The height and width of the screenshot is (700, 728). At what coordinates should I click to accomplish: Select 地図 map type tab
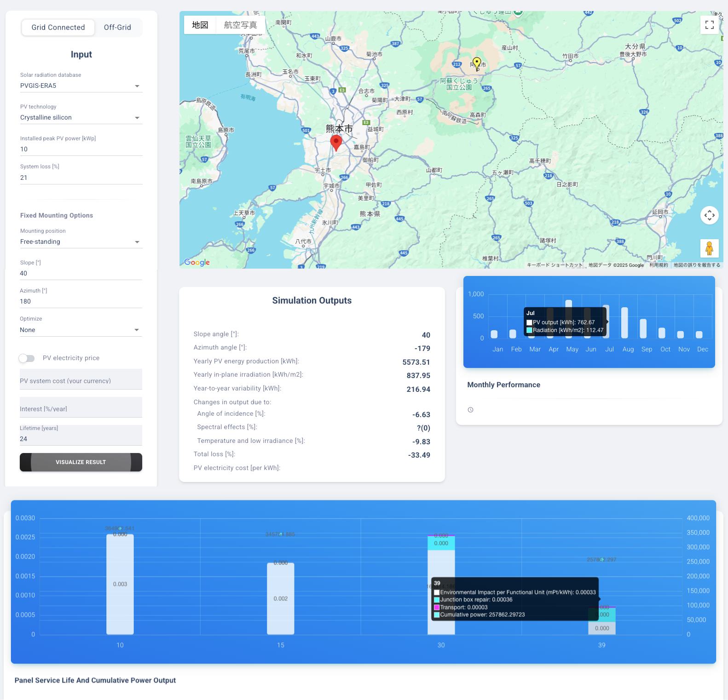(x=200, y=25)
